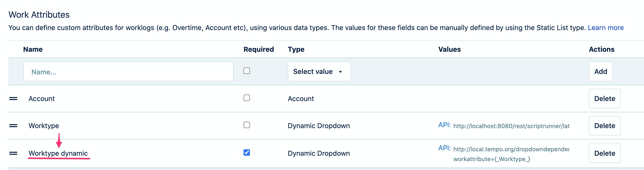Uncheck Required for Worktype dynamic
The height and width of the screenshot is (170, 644).
click(x=246, y=153)
